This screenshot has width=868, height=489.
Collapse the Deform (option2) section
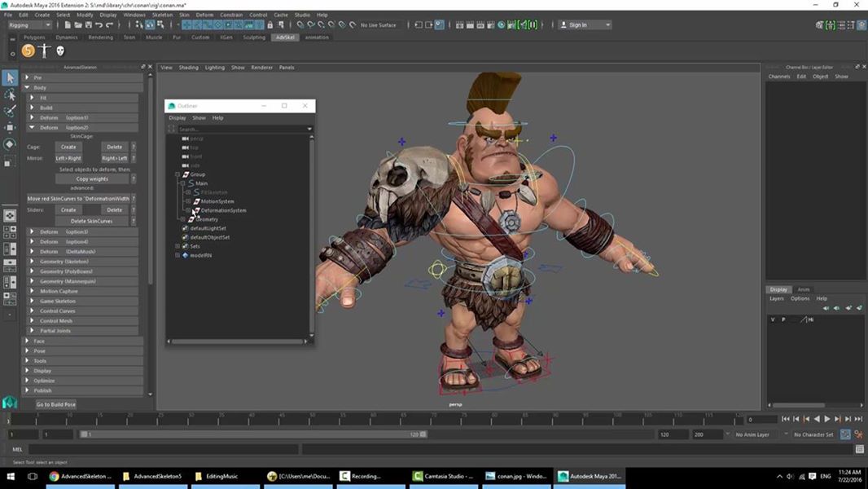click(x=32, y=127)
